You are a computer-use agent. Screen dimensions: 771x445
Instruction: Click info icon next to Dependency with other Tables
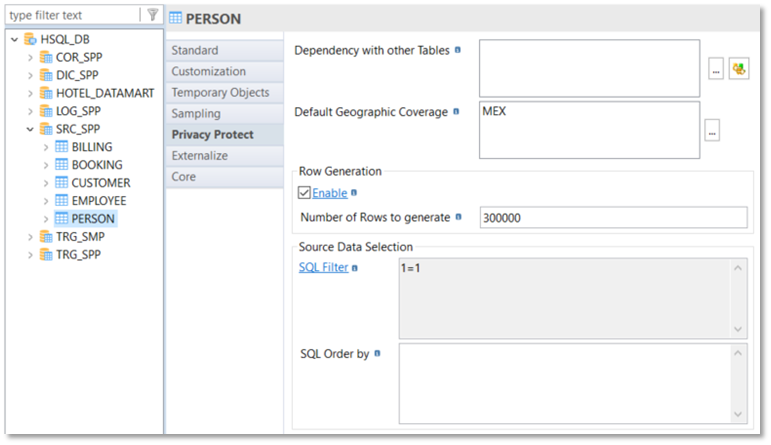(x=458, y=50)
